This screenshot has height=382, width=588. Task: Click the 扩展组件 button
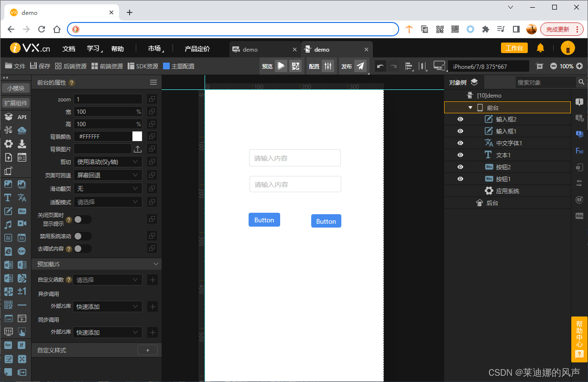15,103
